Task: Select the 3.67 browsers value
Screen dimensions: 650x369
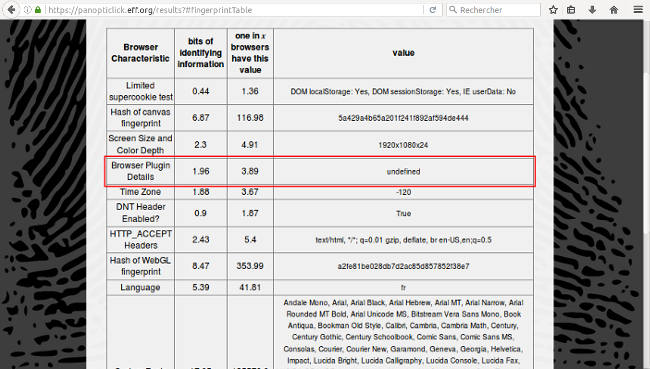Action: point(250,192)
